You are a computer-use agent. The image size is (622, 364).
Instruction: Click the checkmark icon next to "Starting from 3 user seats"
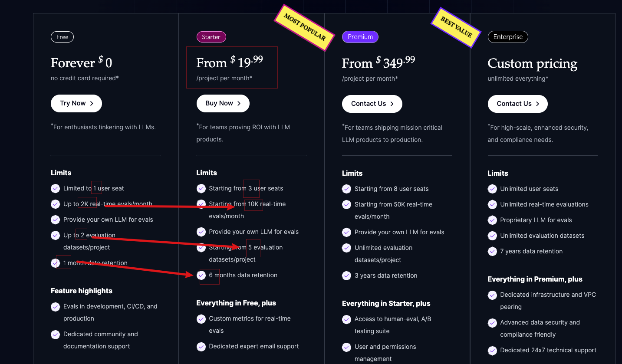click(201, 188)
